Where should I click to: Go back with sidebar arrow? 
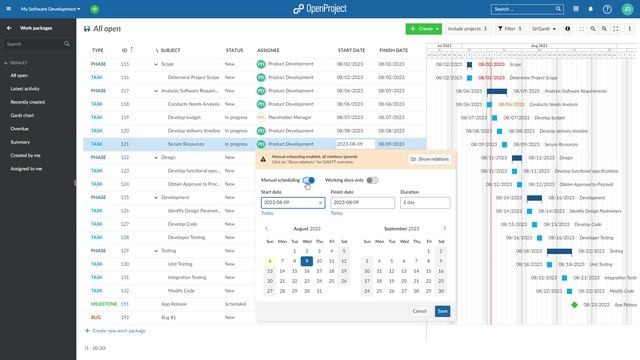tap(9, 28)
